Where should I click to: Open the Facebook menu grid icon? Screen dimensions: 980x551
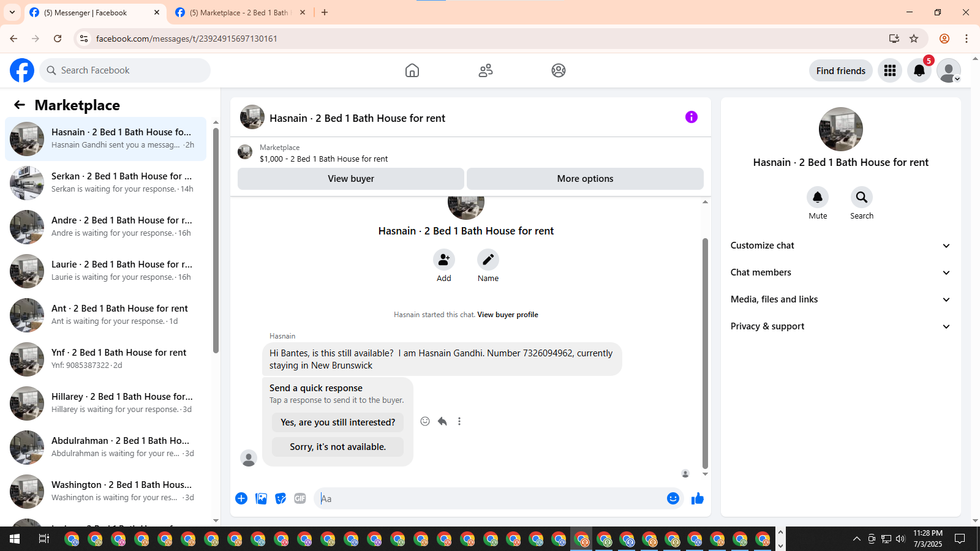click(x=890, y=70)
